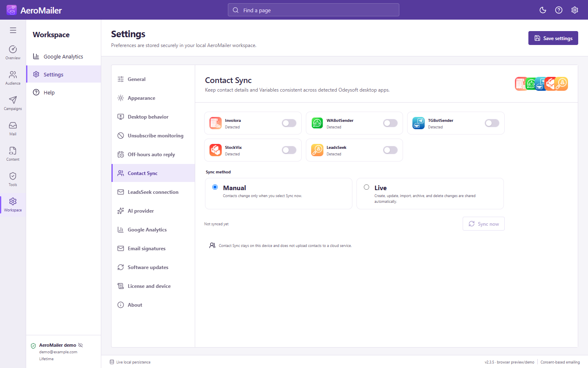
Task: Open help question mark icon in header
Action: click(559, 10)
